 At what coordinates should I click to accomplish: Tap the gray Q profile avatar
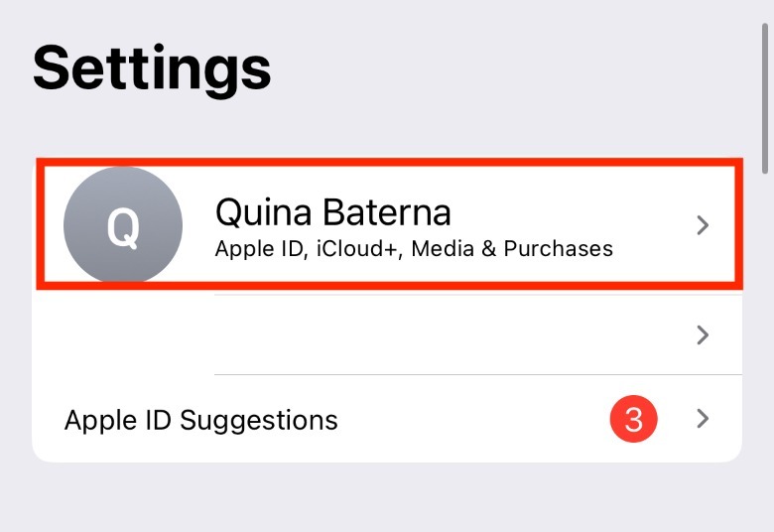(122, 225)
